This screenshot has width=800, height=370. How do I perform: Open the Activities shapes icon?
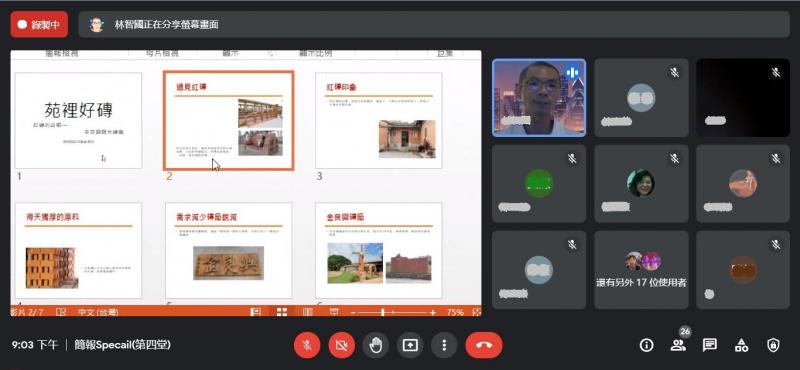point(741,346)
